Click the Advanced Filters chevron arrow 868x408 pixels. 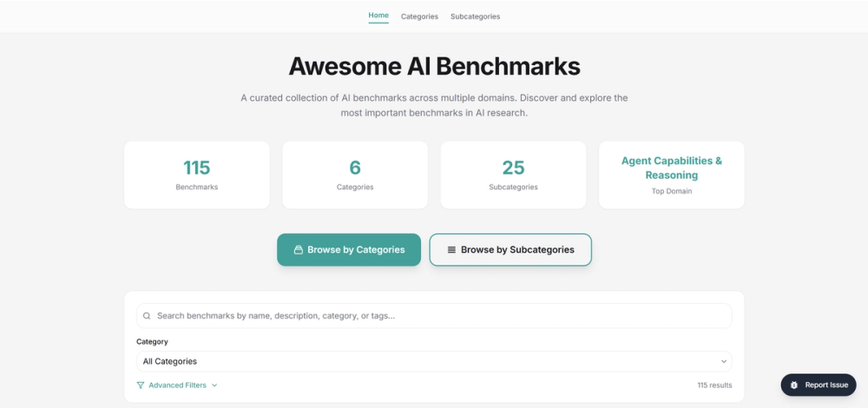pos(214,385)
